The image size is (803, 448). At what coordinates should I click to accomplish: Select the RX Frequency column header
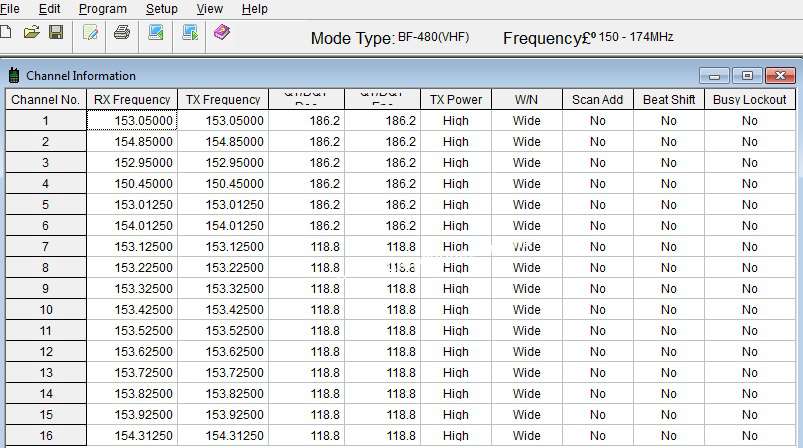coord(132,99)
